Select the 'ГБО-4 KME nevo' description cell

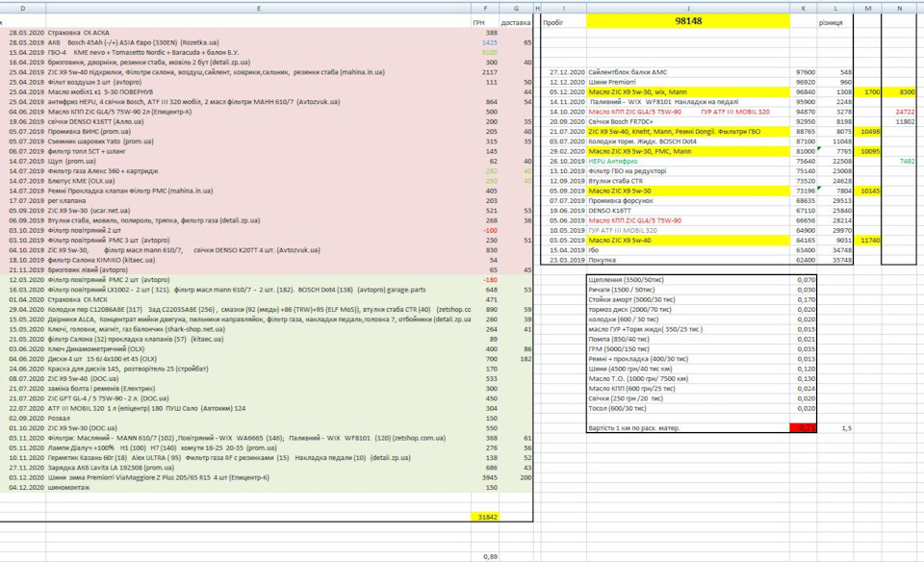[x=259, y=52]
